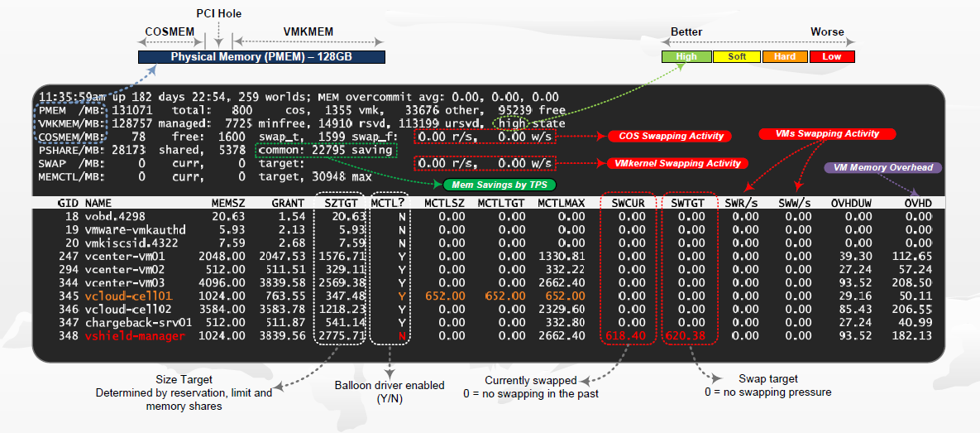The width and height of the screenshot is (980, 433).
Task: Select the vcloud-cell01 row name
Action: pos(128,295)
